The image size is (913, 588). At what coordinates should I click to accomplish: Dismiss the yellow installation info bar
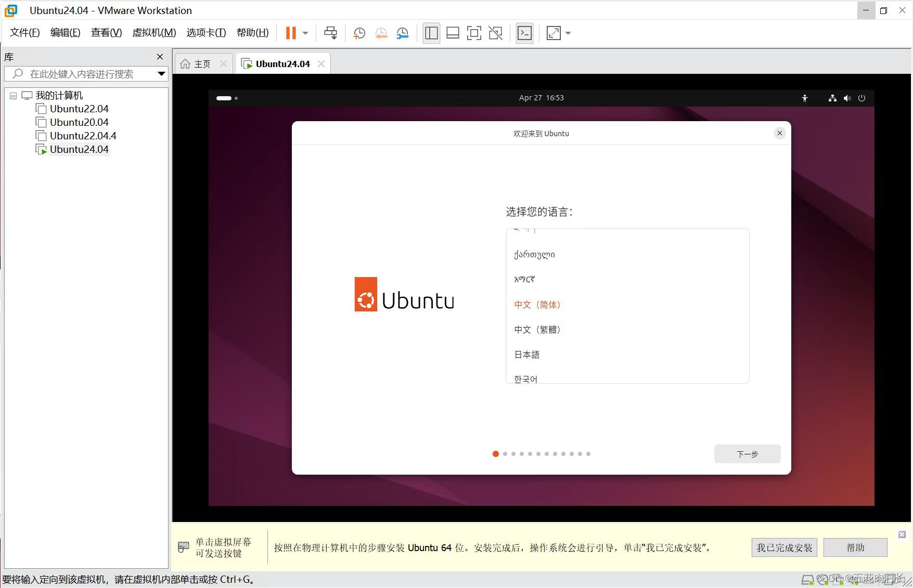coord(902,534)
